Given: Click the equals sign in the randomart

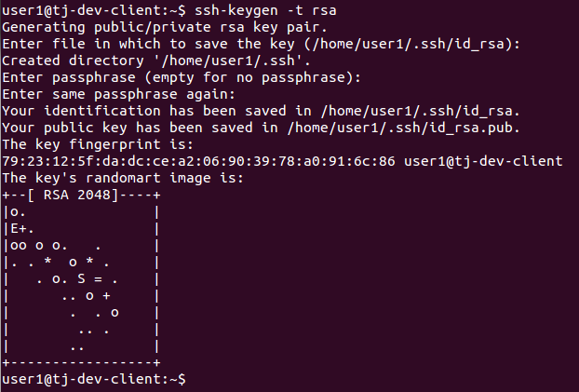Looking at the screenshot, I should [98, 279].
